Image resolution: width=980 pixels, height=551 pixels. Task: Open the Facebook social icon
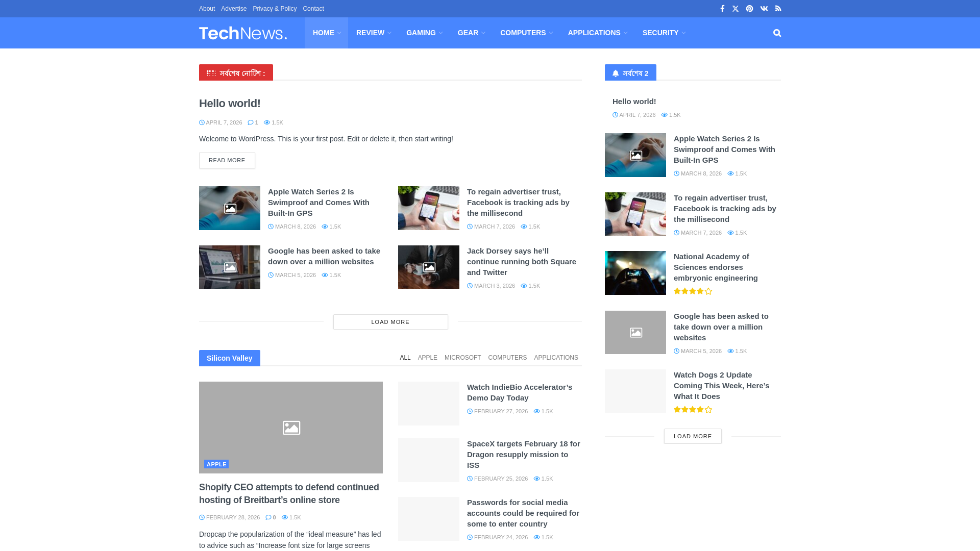[x=722, y=9]
